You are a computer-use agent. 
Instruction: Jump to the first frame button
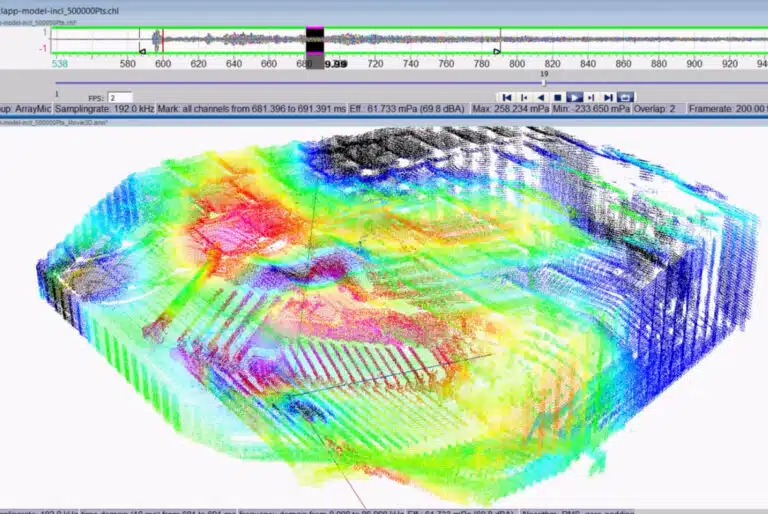[x=507, y=97]
